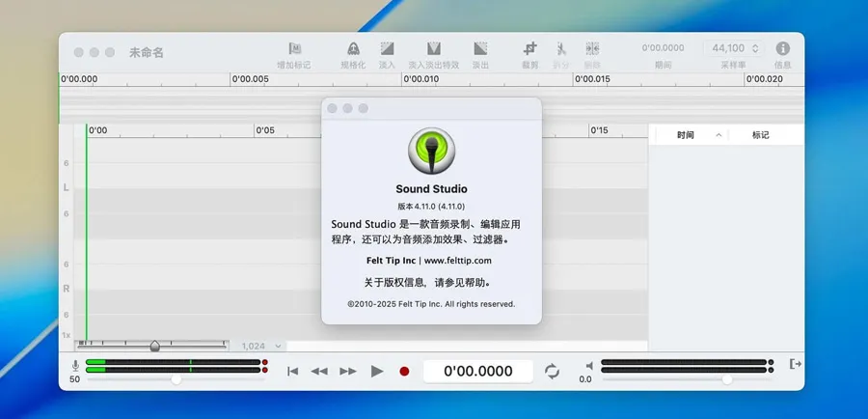Open the 1,024 zoom level dropdown
This screenshot has height=419, width=868.
click(262, 346)
